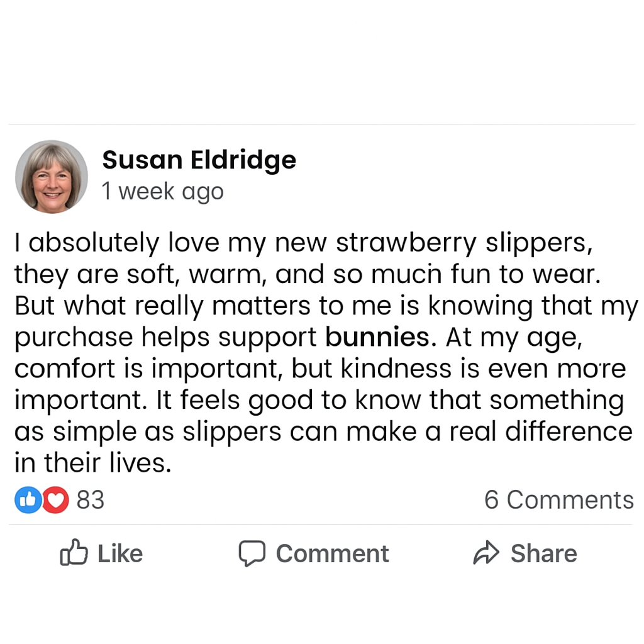Tap the speech bubble Comment icon
Image resolution: width=644 pixels, height=644 pixels.
click(252, 553)
